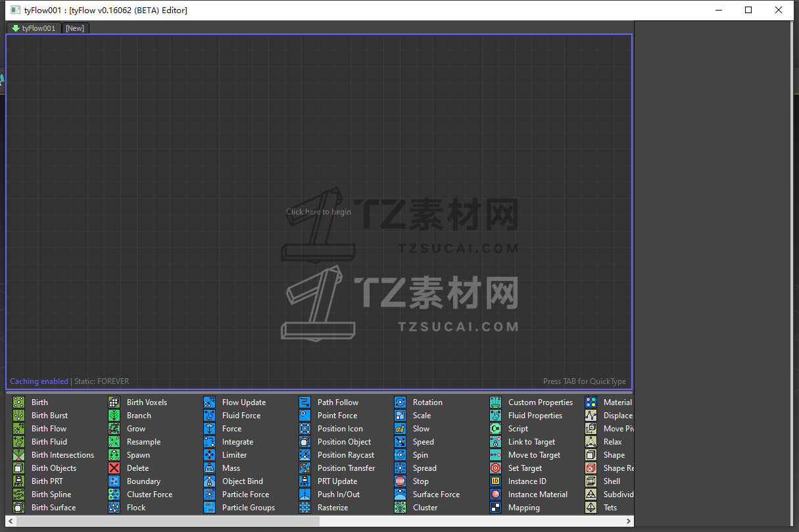This screenshot has height=532, width=799.
Task: Select the Birth Voxels operator icon
Action: 114,402
